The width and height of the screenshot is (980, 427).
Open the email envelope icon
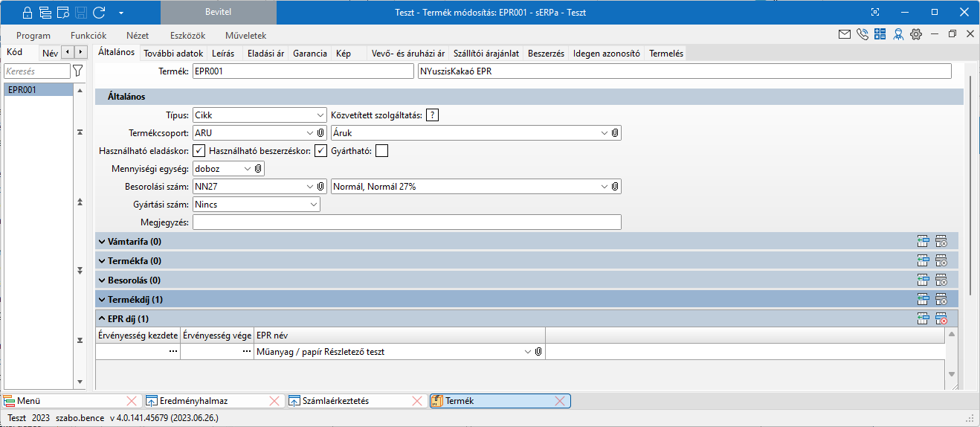click(845, 34)
